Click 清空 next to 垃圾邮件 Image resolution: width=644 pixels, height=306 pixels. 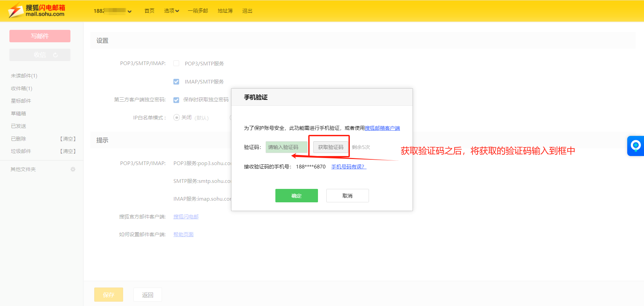[68, 151]
